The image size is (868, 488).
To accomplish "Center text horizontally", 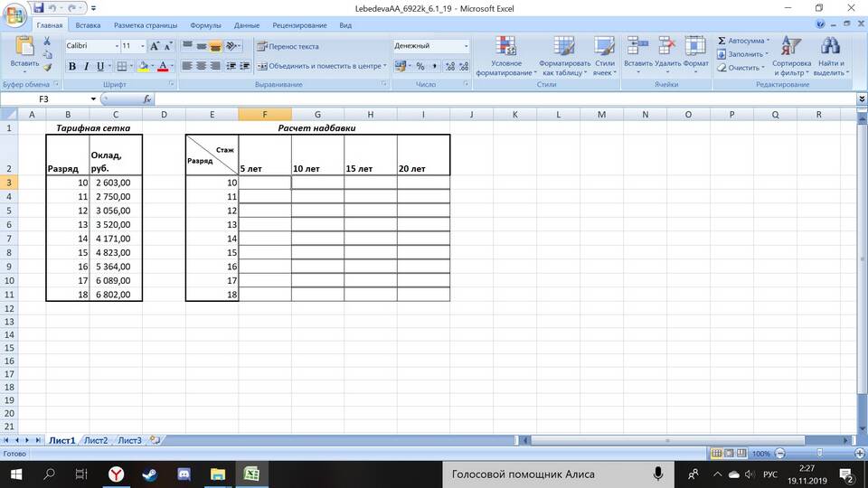I will 202,66.
